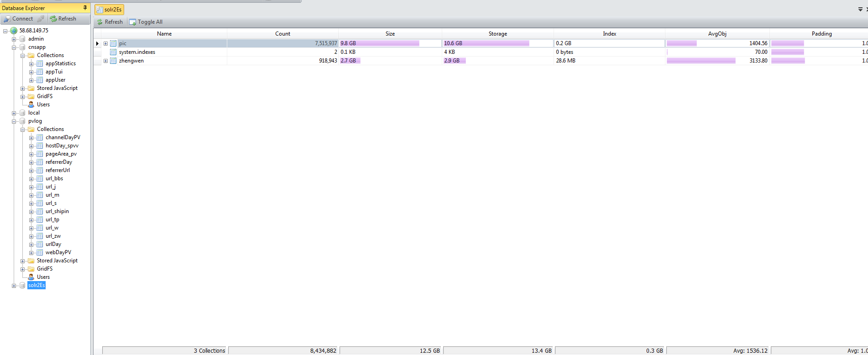The height and width of the screenshot is (355, 868).
Task: Expand the zhengwen collection row
Action: [105, 61]
